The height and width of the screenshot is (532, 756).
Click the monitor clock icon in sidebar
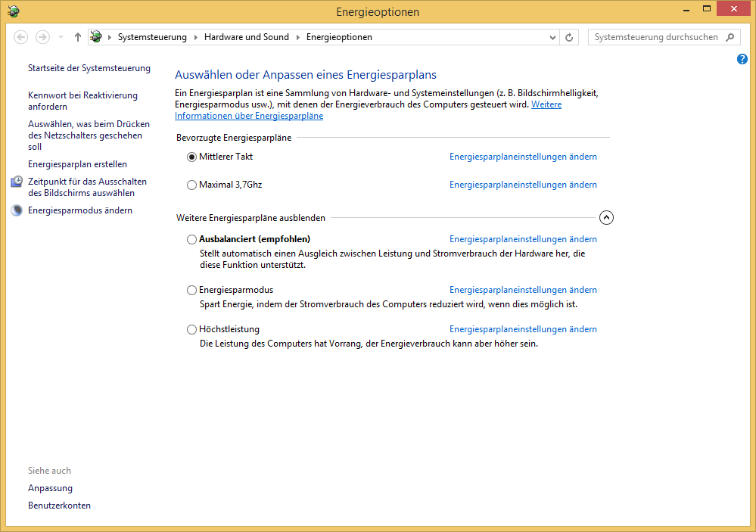point(17,182)
